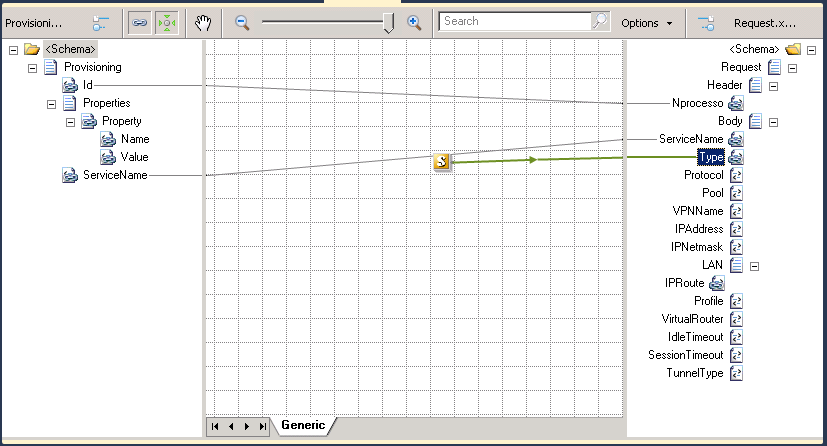The width and height of the screenshot is (827, 446).
Task: Go to the first page tab arrow
Action: pyautogui.click(x=215, y=426)
